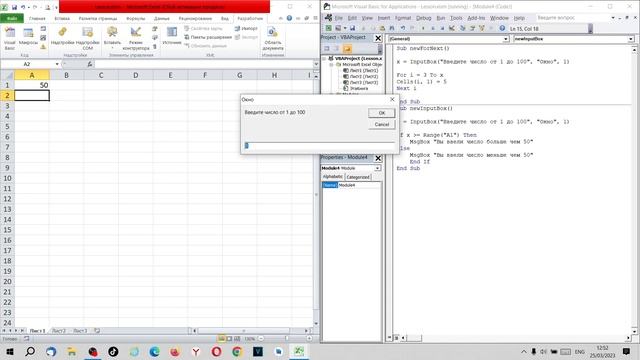640x360 pixels.
Task: Select Page Layout view icon in status bar
Action: (229, 339)
